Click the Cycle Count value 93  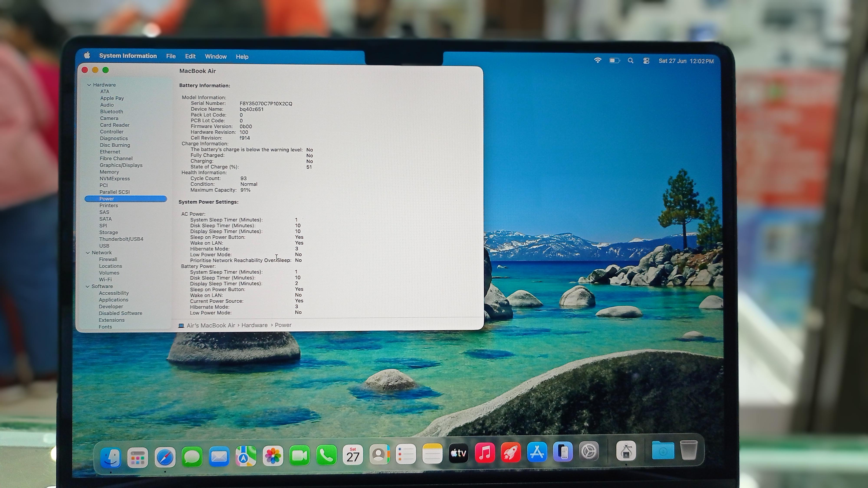[x=244, y=178]
